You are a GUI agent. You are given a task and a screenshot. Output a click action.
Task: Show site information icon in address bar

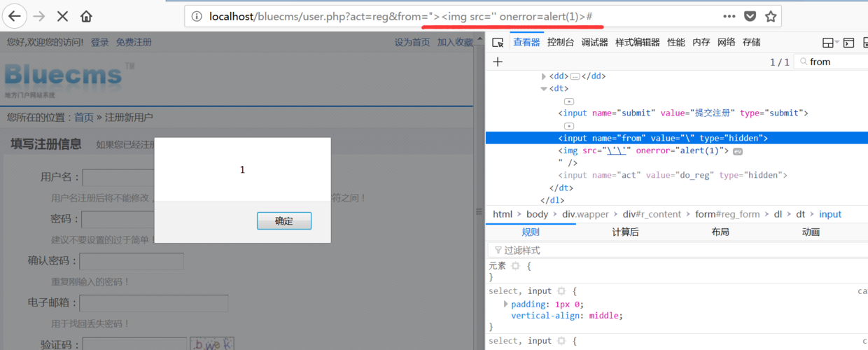tap(197, 16)
